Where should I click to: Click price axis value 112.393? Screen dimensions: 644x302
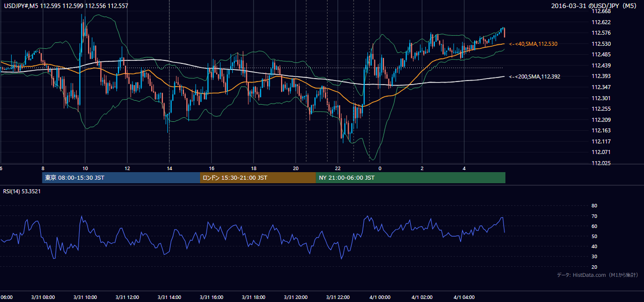pyautogui.click(x=601, y=76)
